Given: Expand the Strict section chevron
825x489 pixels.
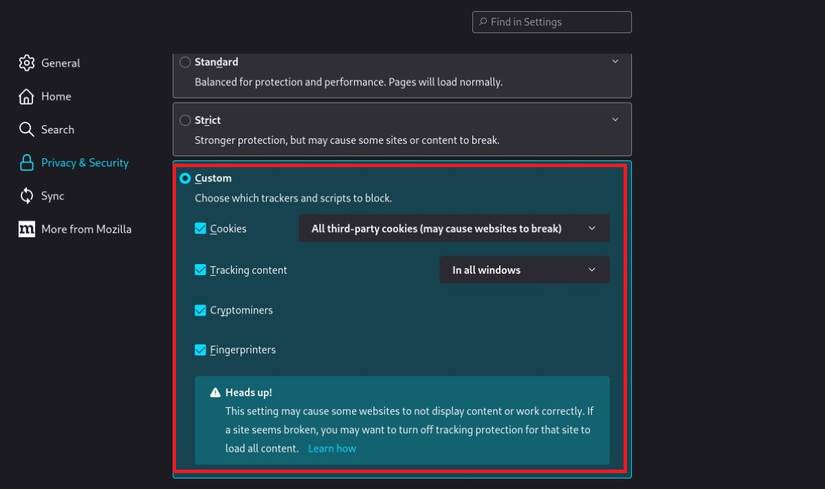Looking at the screenshot, I should (x=615, y=120).
